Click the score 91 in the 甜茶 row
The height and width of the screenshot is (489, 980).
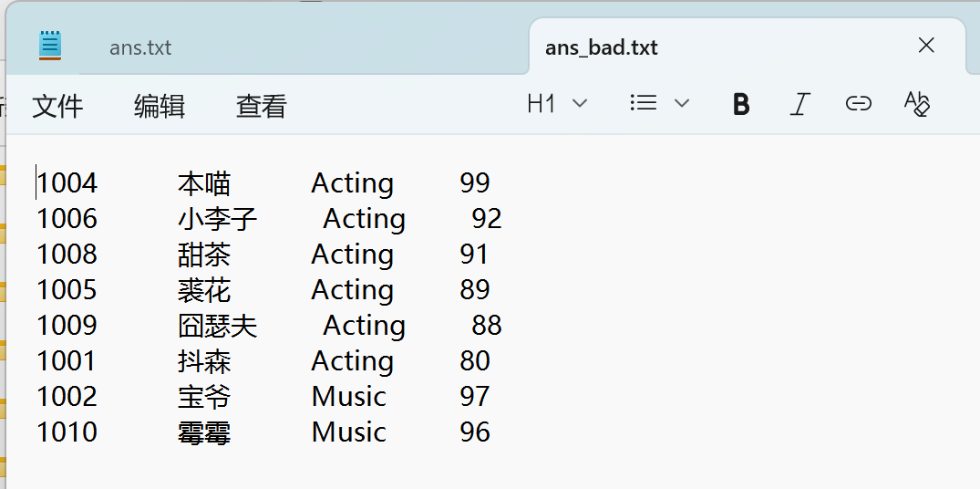click(474, 255)
